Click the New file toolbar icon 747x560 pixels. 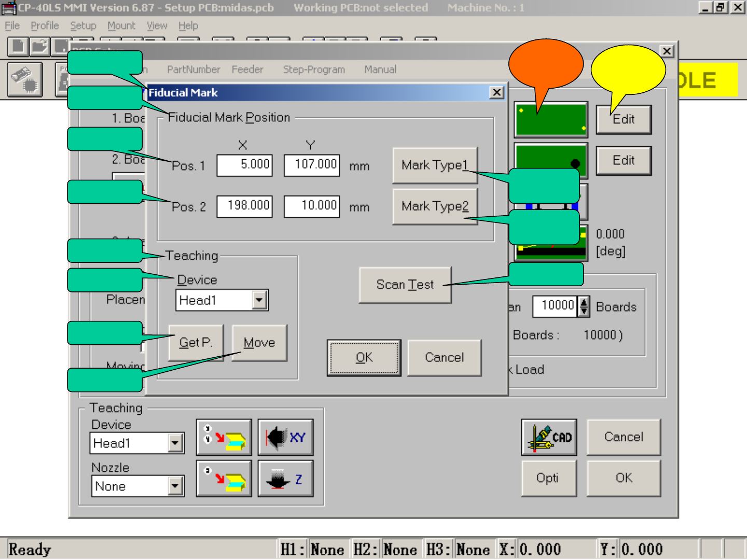[18, 47]
